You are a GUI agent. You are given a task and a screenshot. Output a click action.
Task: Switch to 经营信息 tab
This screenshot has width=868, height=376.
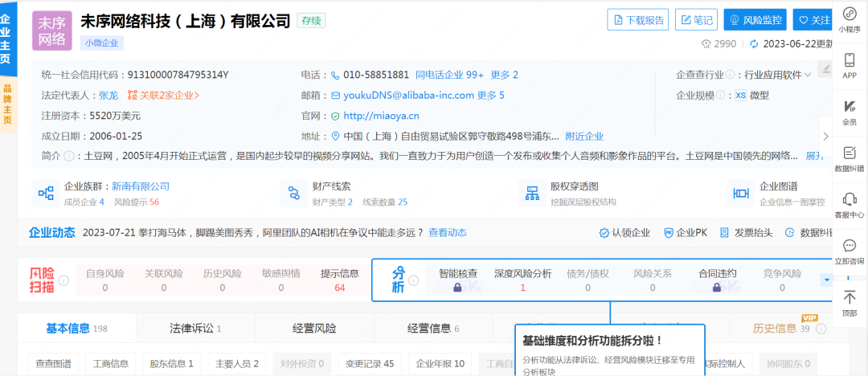tap(433, 329)
